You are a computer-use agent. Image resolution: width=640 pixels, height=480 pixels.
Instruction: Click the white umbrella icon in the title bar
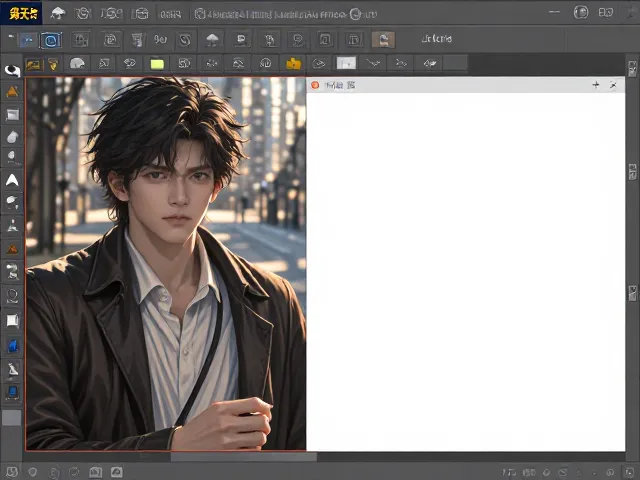click(58, 14)
